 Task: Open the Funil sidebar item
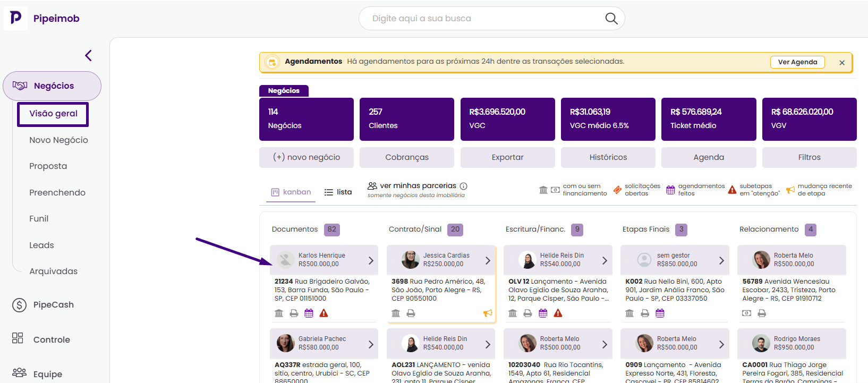pos(39,219)
